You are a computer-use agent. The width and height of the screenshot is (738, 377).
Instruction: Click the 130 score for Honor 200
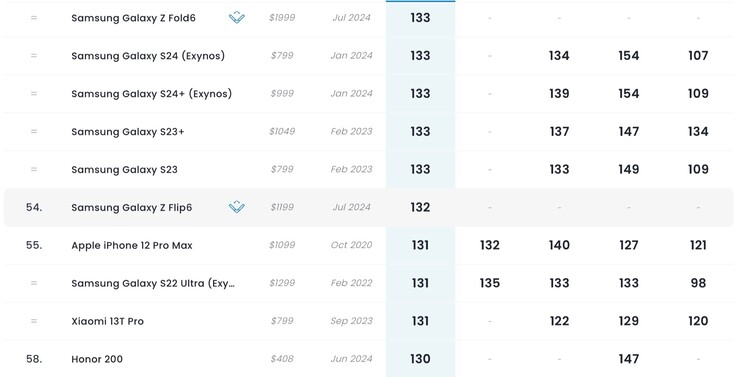[x=420, y=359]
